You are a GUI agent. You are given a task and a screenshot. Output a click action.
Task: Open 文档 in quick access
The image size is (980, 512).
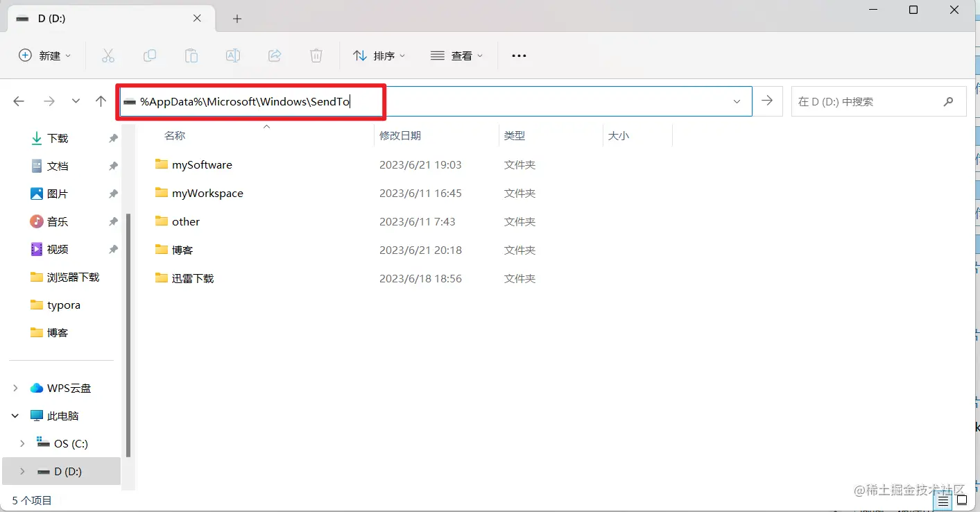point(58,167)
